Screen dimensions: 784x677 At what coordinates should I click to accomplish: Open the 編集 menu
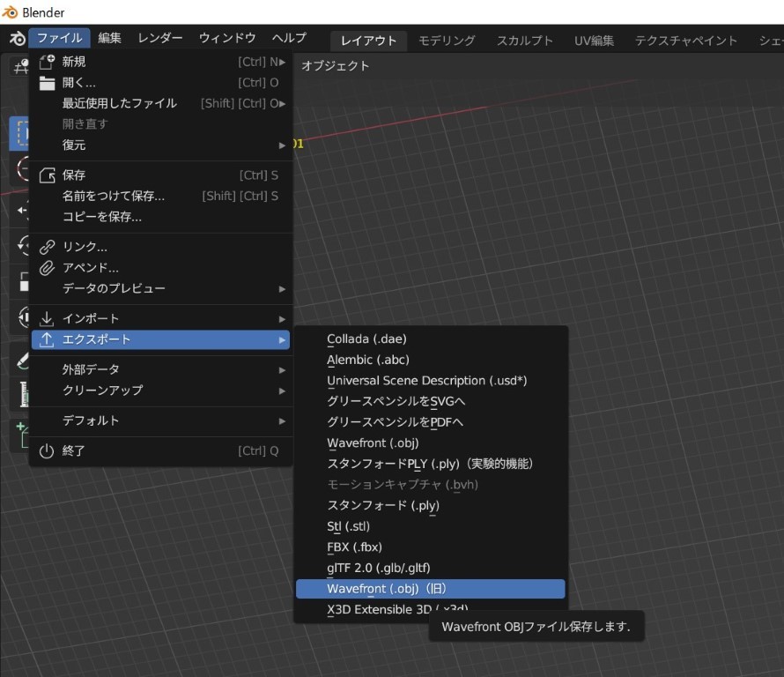[x=110, y=38]
